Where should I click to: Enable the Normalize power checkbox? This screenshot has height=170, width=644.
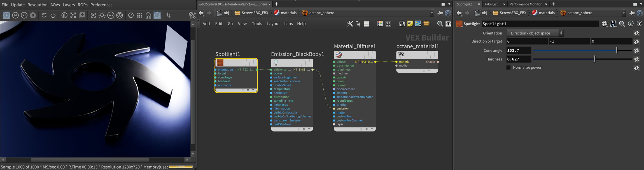[x=508, y=67]
